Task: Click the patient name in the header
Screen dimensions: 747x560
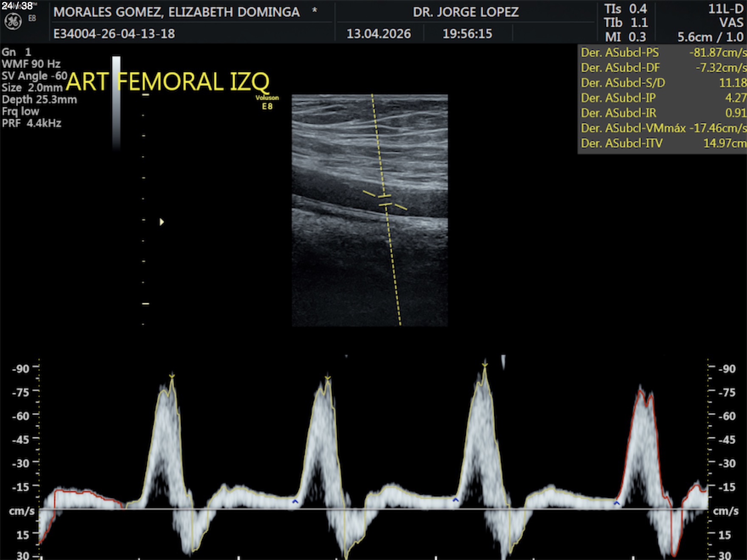Action: point(177,12)
